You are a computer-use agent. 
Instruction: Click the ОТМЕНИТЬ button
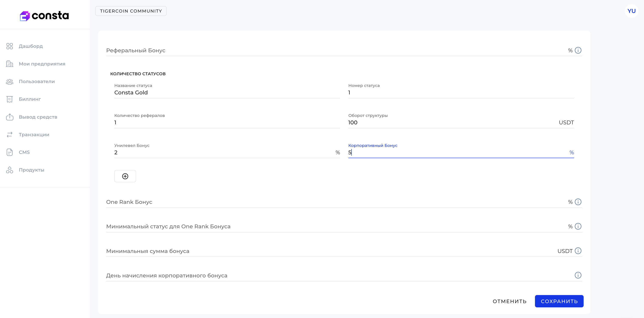point(509,301)
